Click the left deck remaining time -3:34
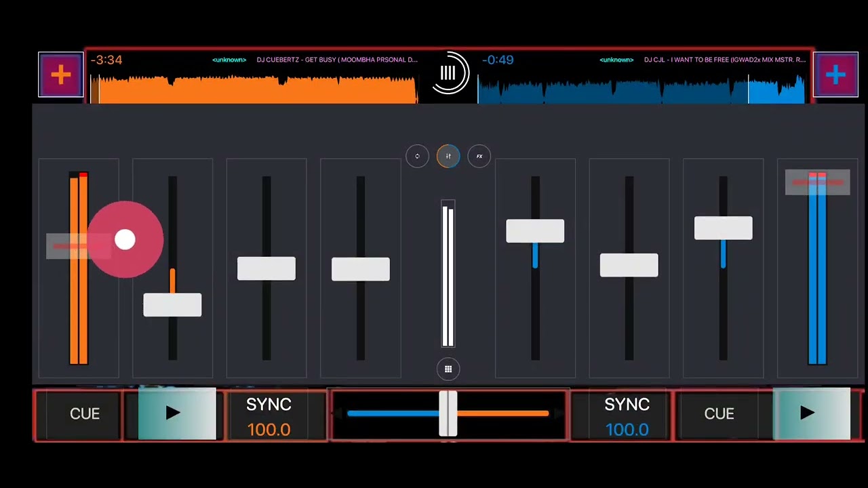Image resolution: width=868 pixels, height=488 pixels. click(106, 60)
